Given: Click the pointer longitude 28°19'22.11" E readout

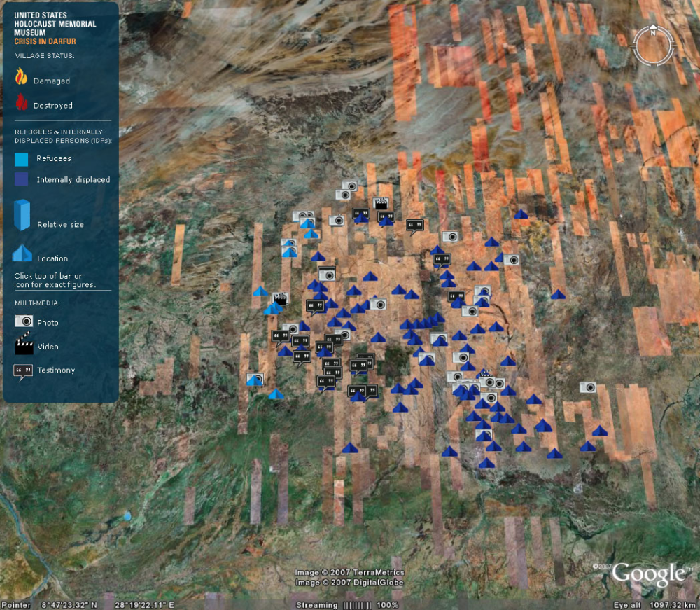Looking at the screenshot, I should click(x=145, y=605).
